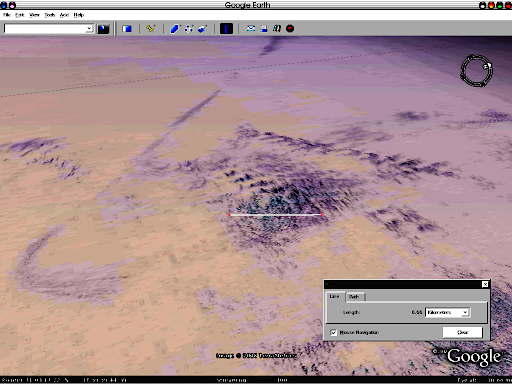The height and width of the screenshot is (384, 512).
Task: Click the red record button icon
Action: coord(290,29)
